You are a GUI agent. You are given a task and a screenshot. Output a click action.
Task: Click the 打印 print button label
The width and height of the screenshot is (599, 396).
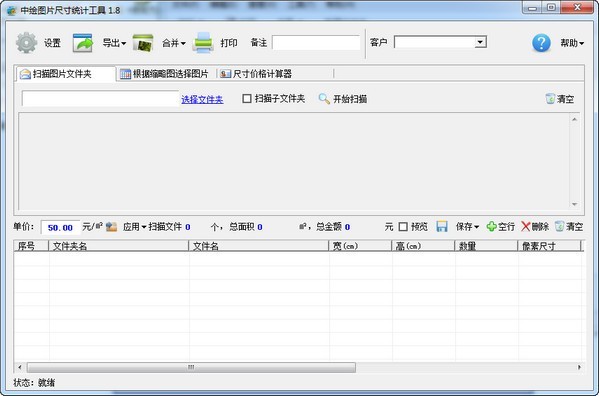229,43
